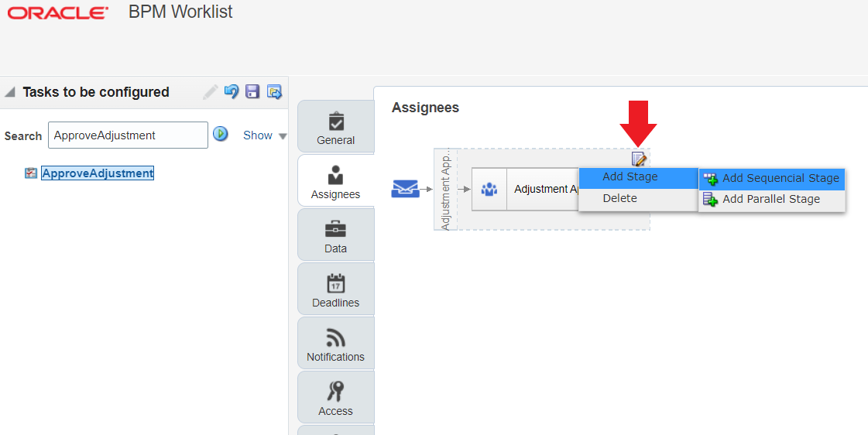The image size is (868, 435).
Task: Click the BPM Worklist title
Action: click(x=180, y=12)
